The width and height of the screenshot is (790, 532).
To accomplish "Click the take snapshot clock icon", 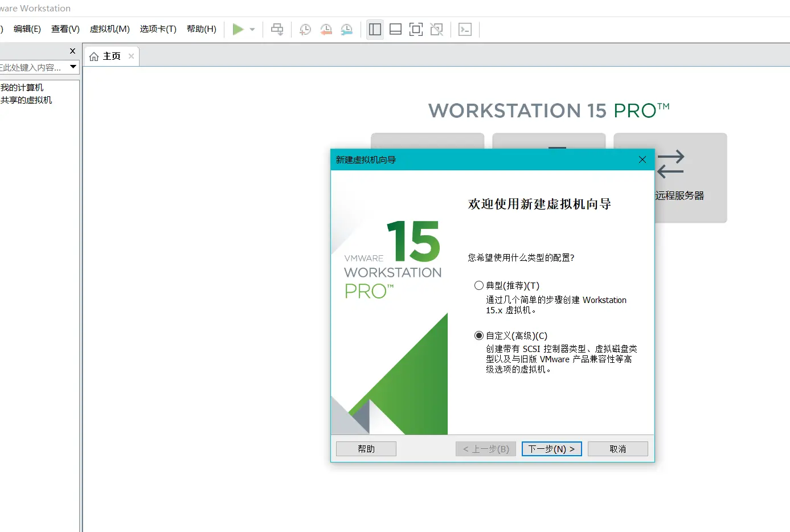I will (305, 29).
